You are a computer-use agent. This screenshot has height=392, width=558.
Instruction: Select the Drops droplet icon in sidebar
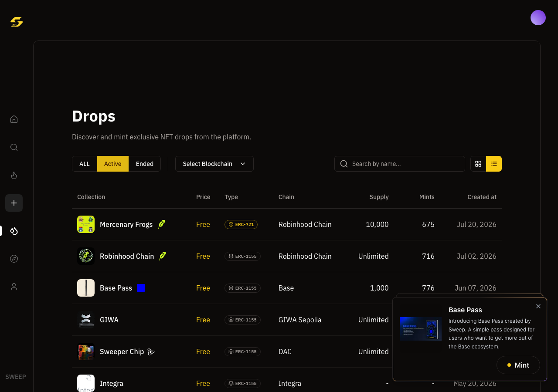point(14,231)
